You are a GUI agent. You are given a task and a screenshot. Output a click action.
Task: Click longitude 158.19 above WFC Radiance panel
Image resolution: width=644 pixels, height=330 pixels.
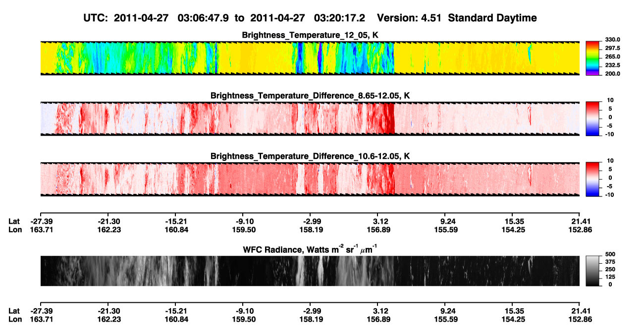(x=311, y=230)
